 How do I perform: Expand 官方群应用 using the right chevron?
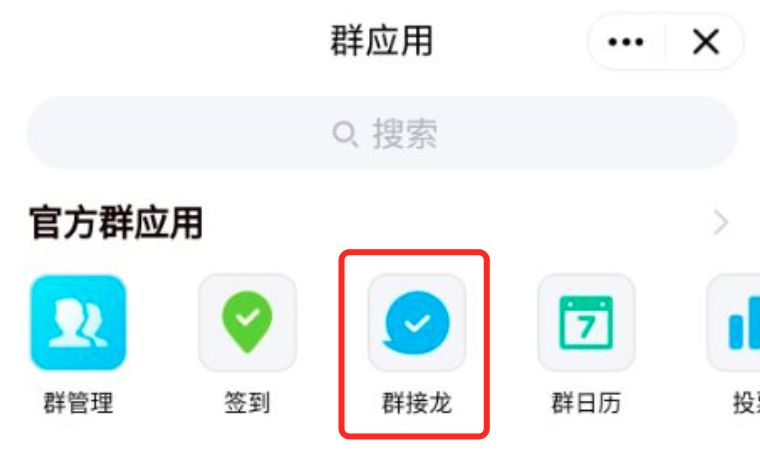click(x=721, y=222)
